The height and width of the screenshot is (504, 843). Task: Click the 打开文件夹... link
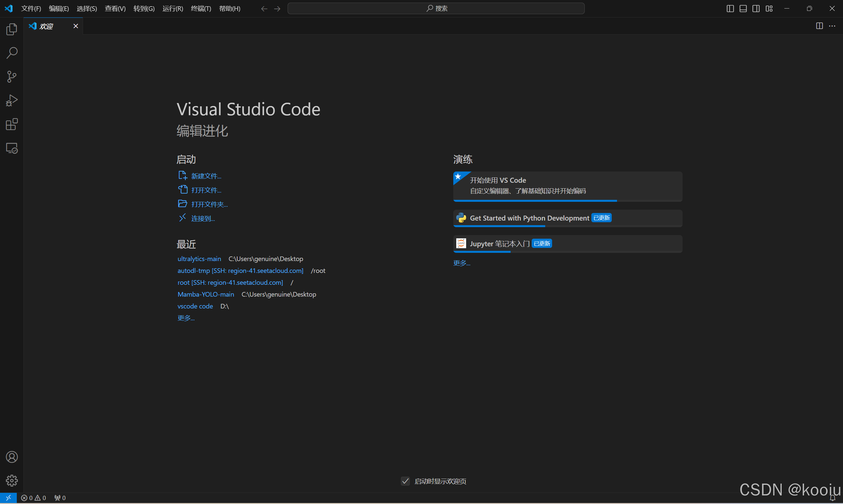(209, 204)
